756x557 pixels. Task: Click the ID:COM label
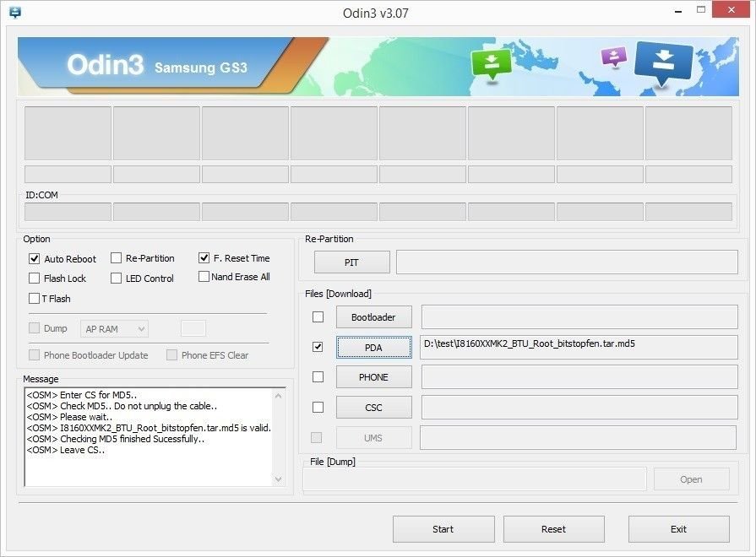click(41, 195)
